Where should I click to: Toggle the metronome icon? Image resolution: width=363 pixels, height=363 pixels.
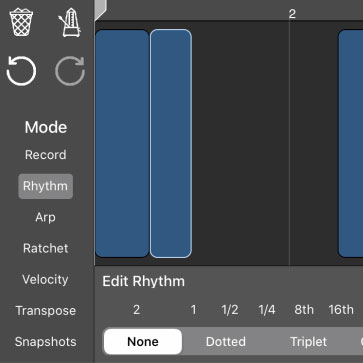[x=70, y=22]
